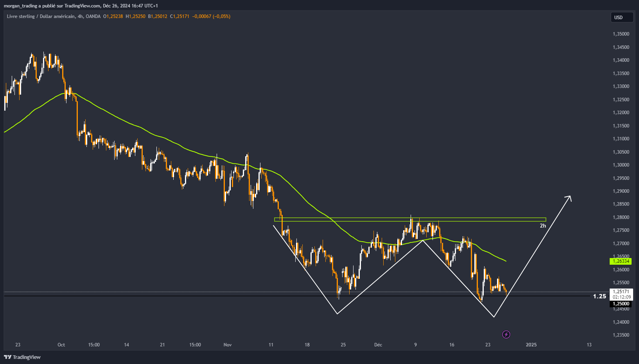639x364 pixels.
Task: Click the 'Déc' date label on time axis
Action: (378, 345)
